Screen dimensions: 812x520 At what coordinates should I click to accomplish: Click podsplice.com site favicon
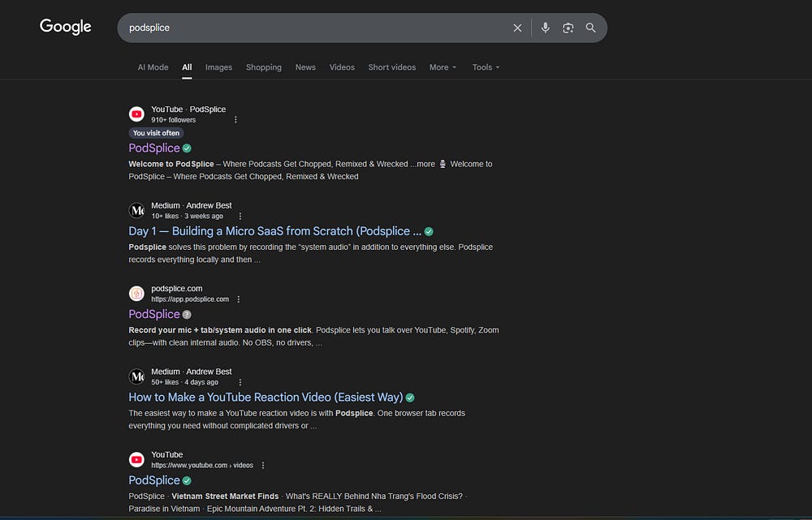coord(136,294)
